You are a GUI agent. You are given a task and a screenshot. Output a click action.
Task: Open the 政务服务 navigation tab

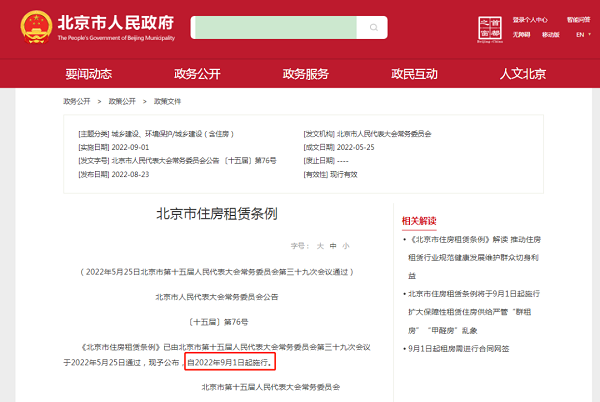[x=306, y=74]
